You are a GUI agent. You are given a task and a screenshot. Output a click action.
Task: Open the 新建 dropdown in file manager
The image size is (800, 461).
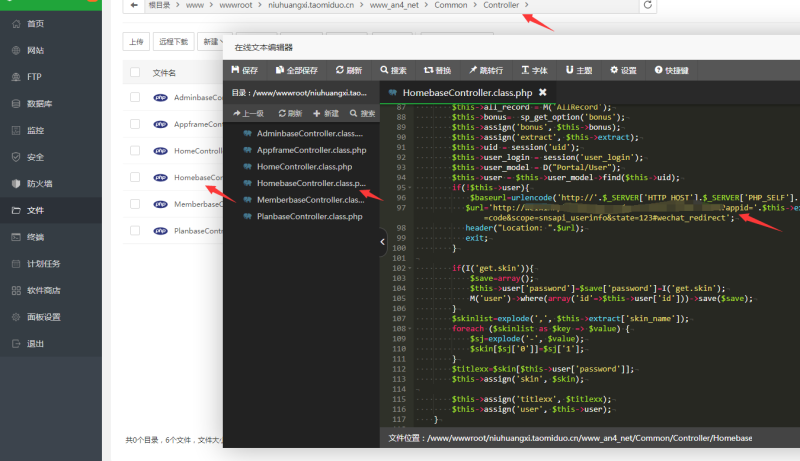tap(211, 42)
